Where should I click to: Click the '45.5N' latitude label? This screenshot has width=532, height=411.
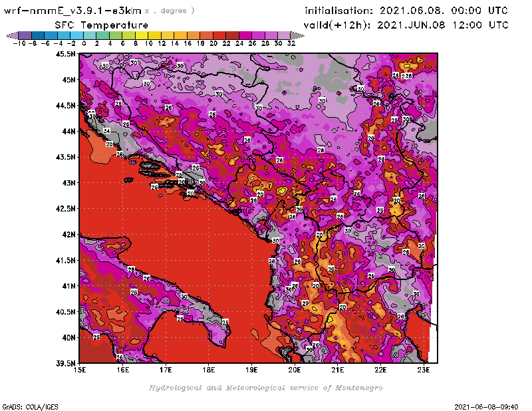tap(65, 54)
